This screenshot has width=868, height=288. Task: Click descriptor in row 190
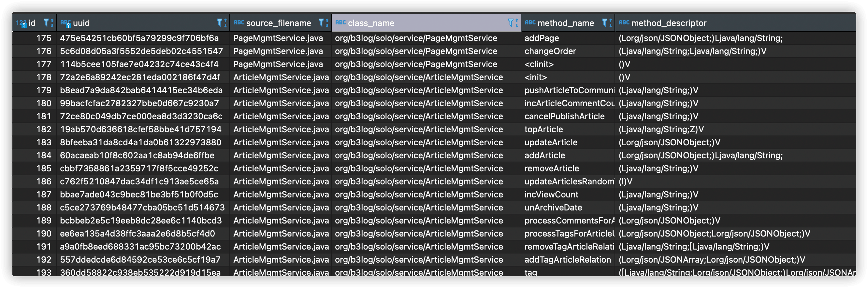pos(714,234)
